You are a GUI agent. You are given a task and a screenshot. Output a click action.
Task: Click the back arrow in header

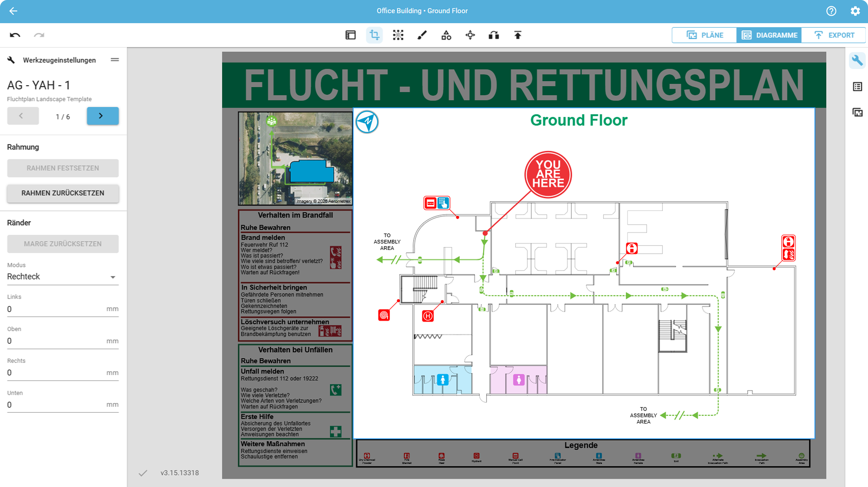click(x=13, y=11)
